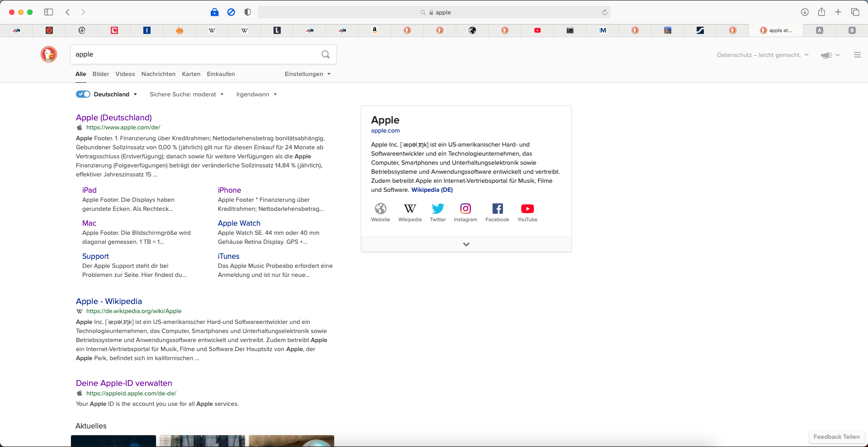
Task: Expand the Apple info panel chevron
Action: pyautogui.click(x=466, y=244)
